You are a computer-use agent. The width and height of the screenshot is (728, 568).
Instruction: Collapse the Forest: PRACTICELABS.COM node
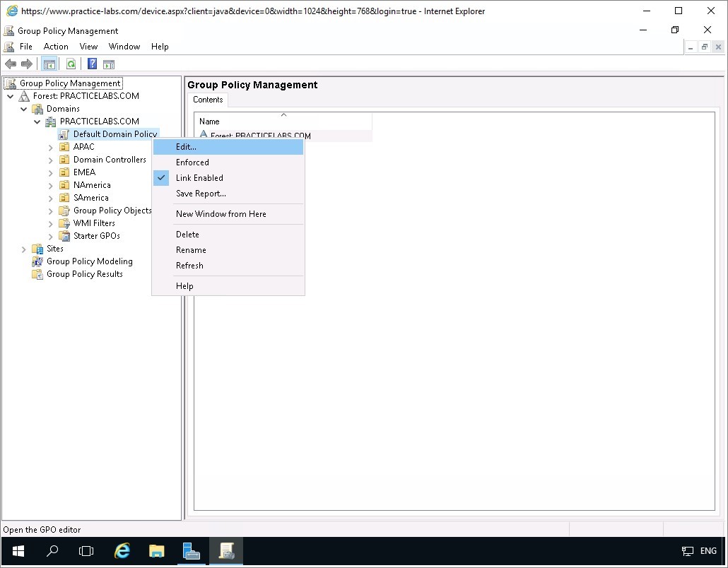pos(11,96)
